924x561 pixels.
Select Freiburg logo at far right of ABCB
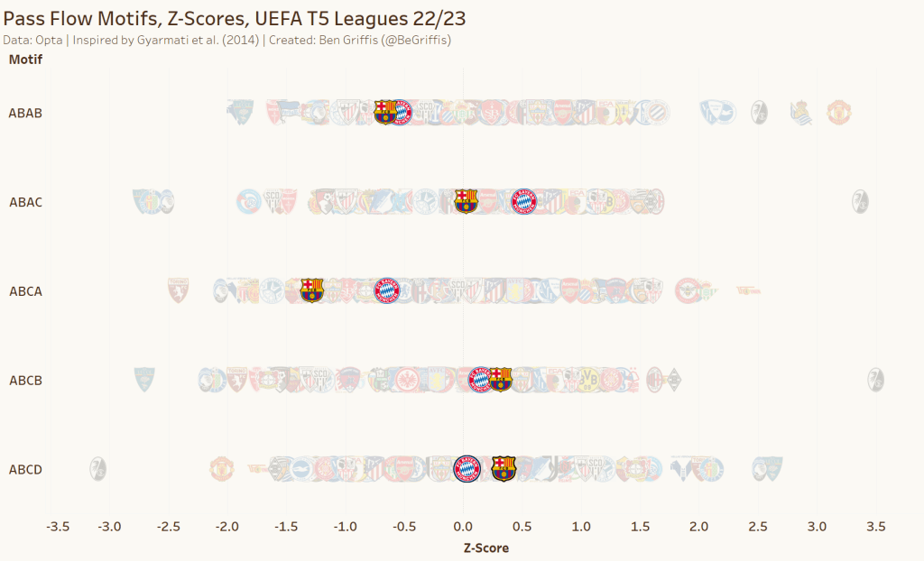[x=874, y=379]
